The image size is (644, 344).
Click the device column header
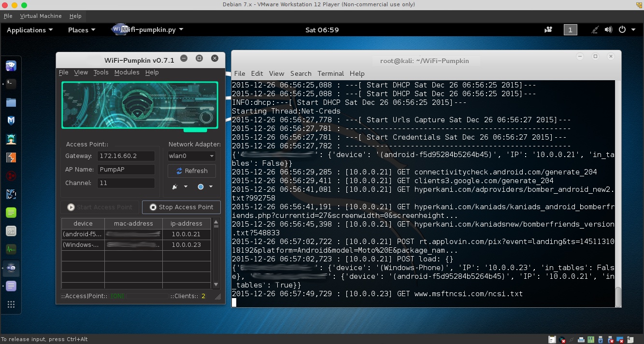click(83, 224)
